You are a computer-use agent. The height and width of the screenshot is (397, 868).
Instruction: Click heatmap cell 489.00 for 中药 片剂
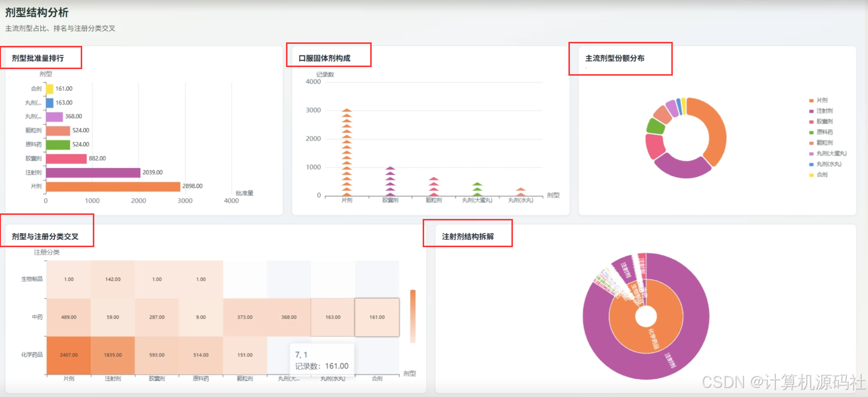coord(69,317)
